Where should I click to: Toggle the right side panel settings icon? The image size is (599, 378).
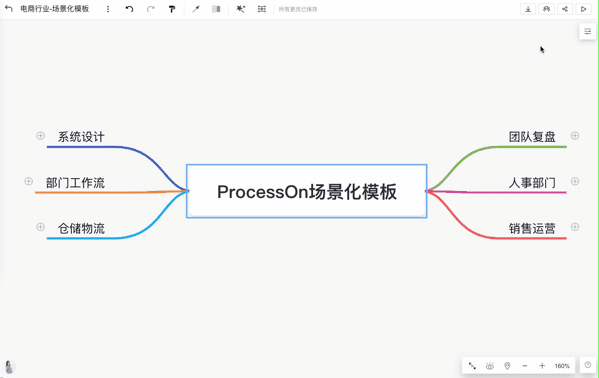(x=588, y=32)
